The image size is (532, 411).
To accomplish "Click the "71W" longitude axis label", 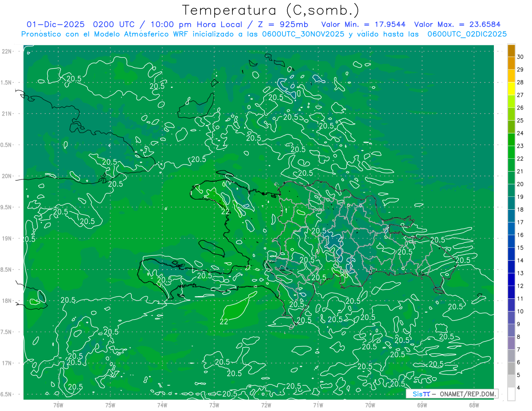I will [318, 405].
